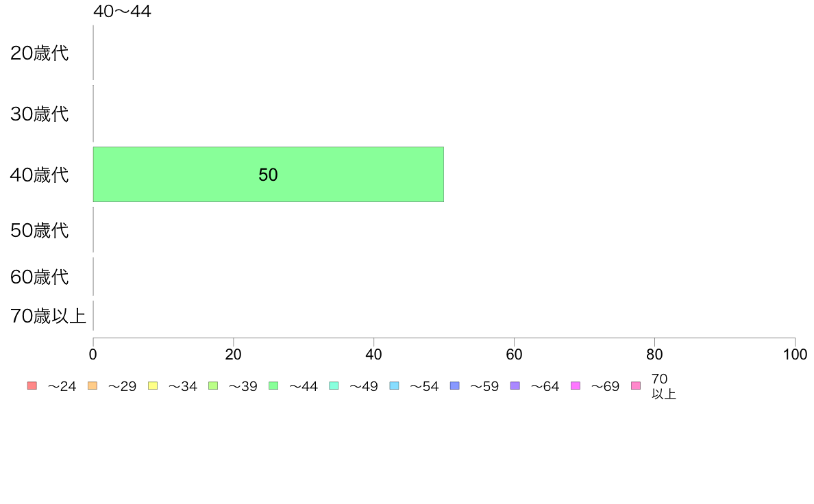814x504 pixels.
Task: Click the 60歳代 axis label
Action: [40, 277]
